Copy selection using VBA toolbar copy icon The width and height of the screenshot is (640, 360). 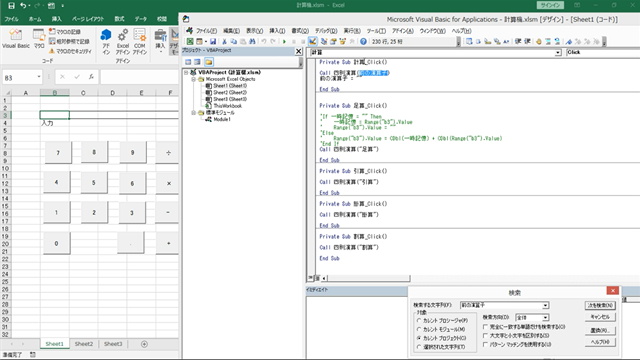233,41
